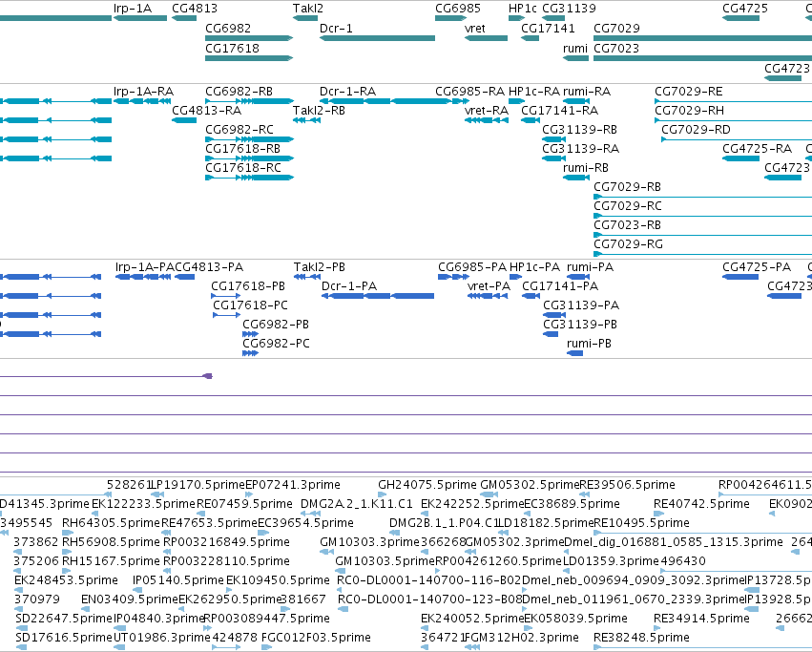The width and height of the screenshot is (812, 652).
Task: Select the "CG17141-PA" protein label
Action: [560, 286]
